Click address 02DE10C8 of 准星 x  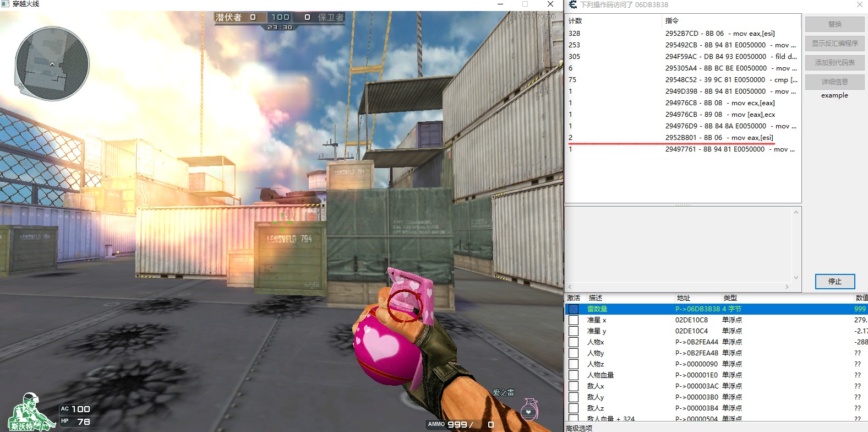click(691, 320)
